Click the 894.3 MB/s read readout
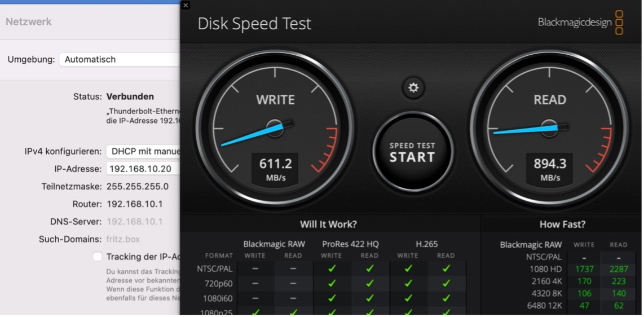644x317 pixels. pyautogui.click(x=550, y=169)
